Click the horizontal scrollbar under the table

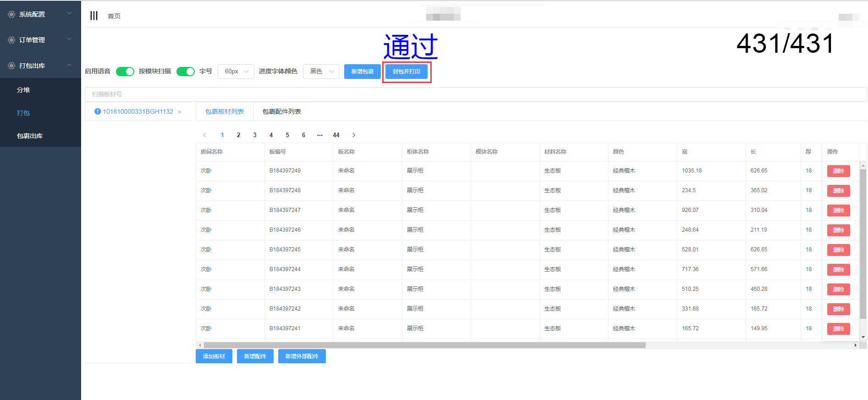point(424,345)
